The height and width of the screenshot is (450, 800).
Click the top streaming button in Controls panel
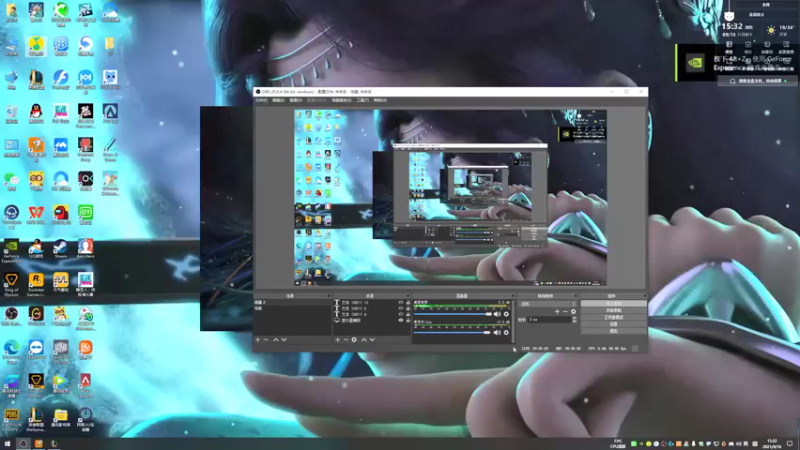[x=613, y=304]
